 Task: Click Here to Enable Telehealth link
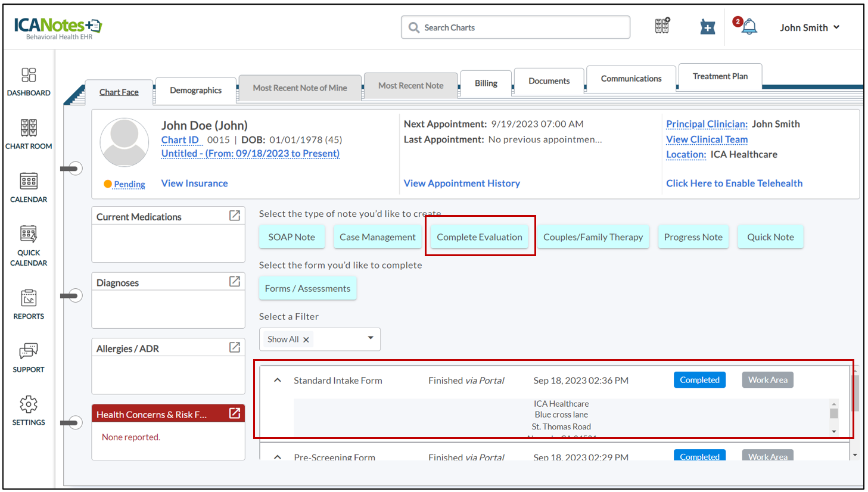(x=734, y=183)
